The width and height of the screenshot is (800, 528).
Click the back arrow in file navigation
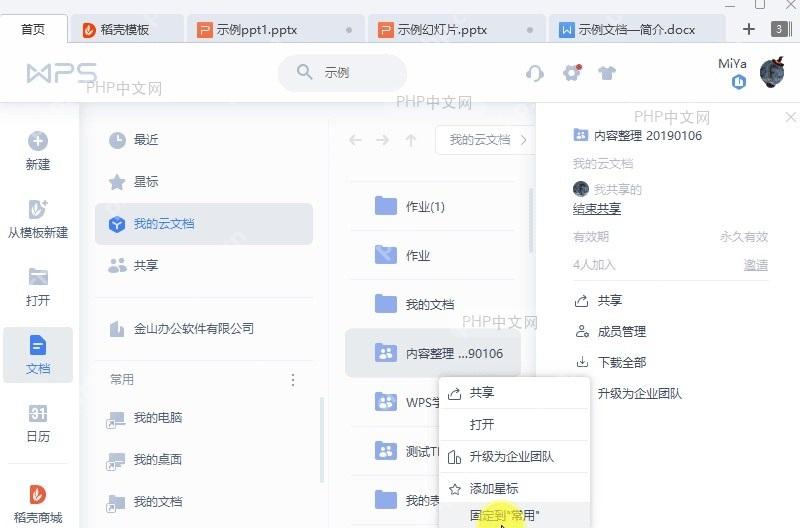tap(355, 140)
